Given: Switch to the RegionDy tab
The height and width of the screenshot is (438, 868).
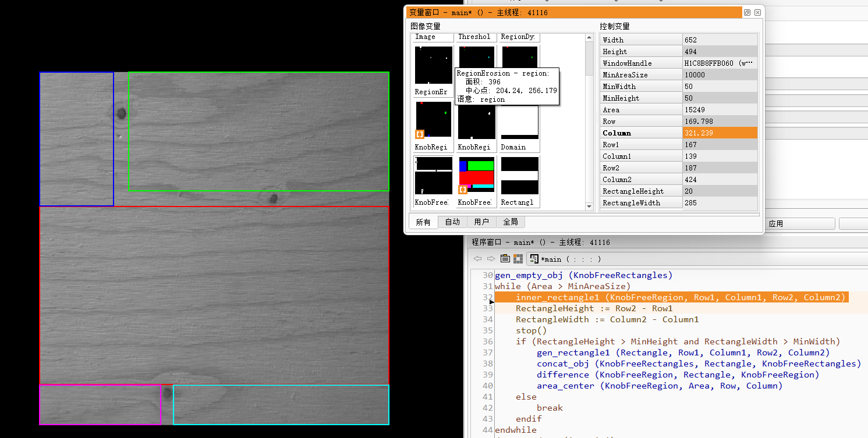Looking at the screenshot, I should click(518, 37).
